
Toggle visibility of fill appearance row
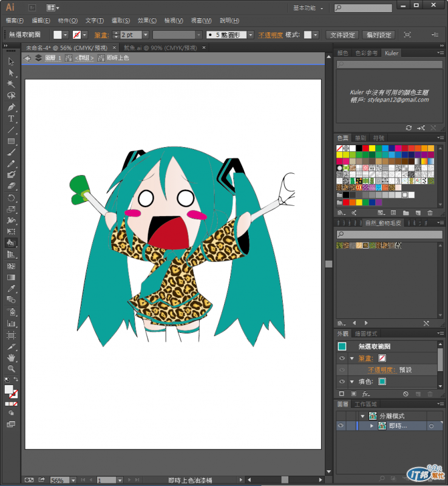[342, 382]
